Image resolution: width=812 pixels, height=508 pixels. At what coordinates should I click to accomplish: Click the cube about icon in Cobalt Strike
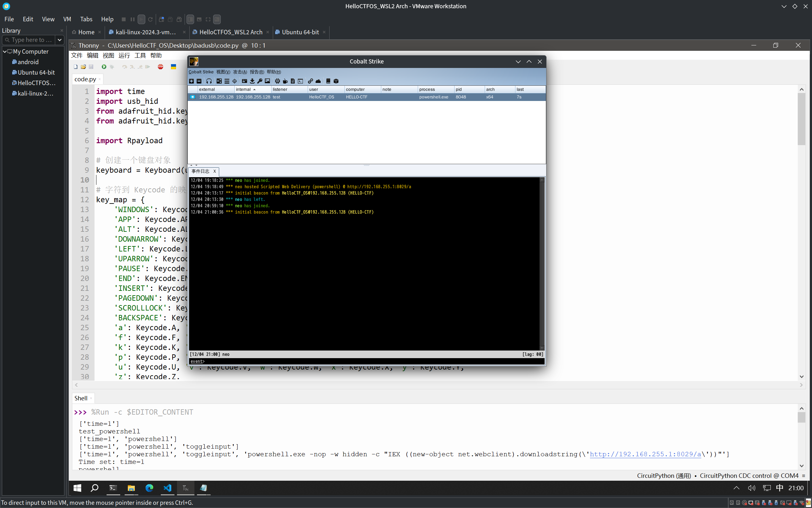click(x=336, y=81)
